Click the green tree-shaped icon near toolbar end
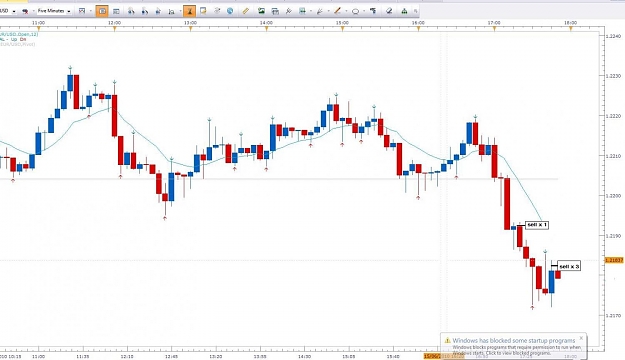The height and width of the screenshot is (360, 625). pyautogui.click(x=404, y=11)
